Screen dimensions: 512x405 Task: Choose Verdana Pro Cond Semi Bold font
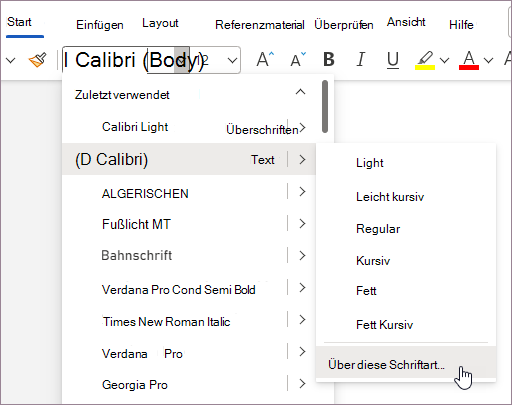pyautogui.click(x=179, y=290)
